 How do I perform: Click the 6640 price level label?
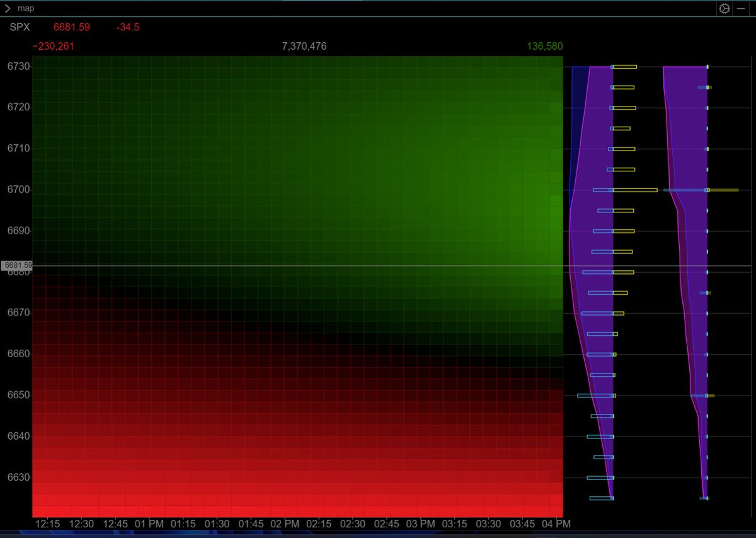coord(18,436)
